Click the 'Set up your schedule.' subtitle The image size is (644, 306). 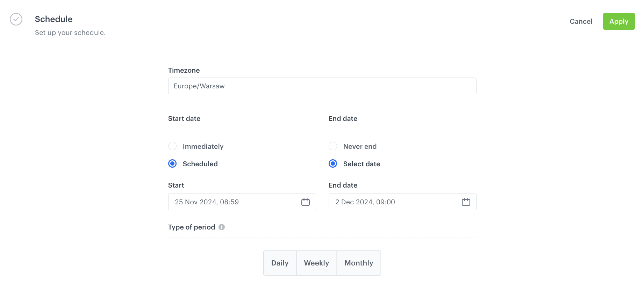(x=70, y=32)
